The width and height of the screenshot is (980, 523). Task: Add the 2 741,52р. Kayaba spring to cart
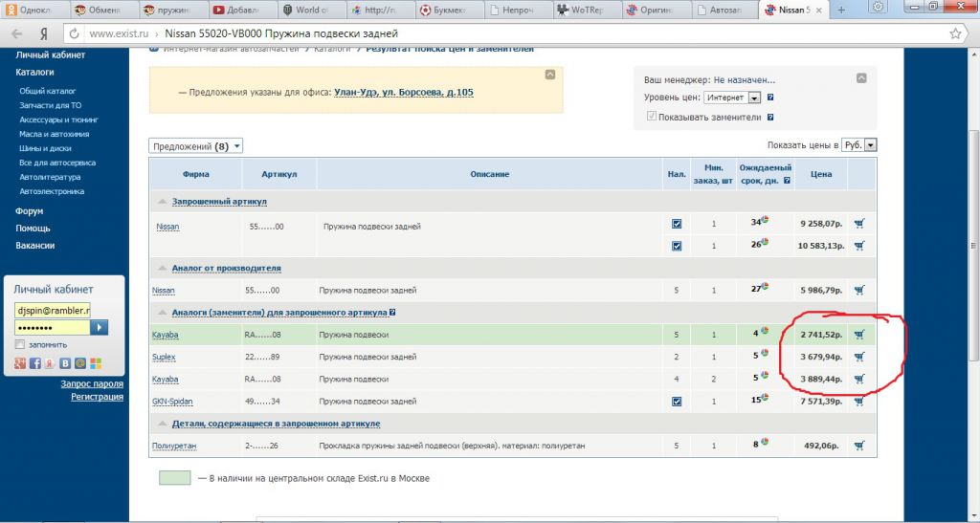pos(858,335)
